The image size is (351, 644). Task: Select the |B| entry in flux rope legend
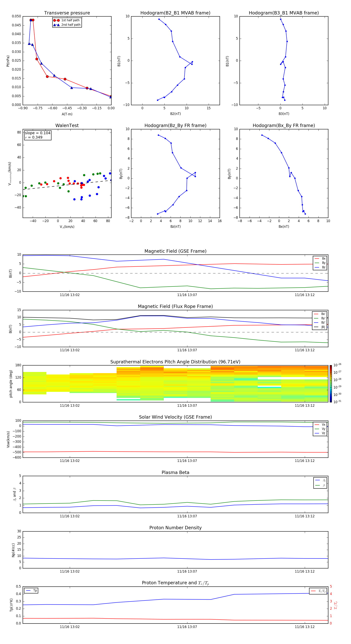320,327
